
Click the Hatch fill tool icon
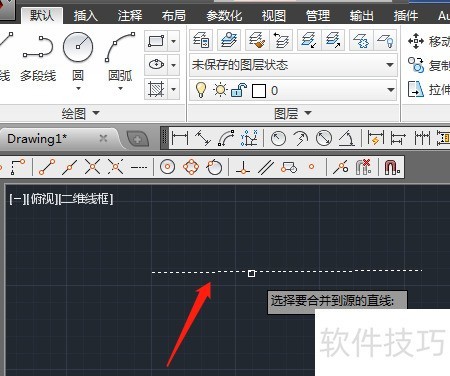click(x=156, y=89)
